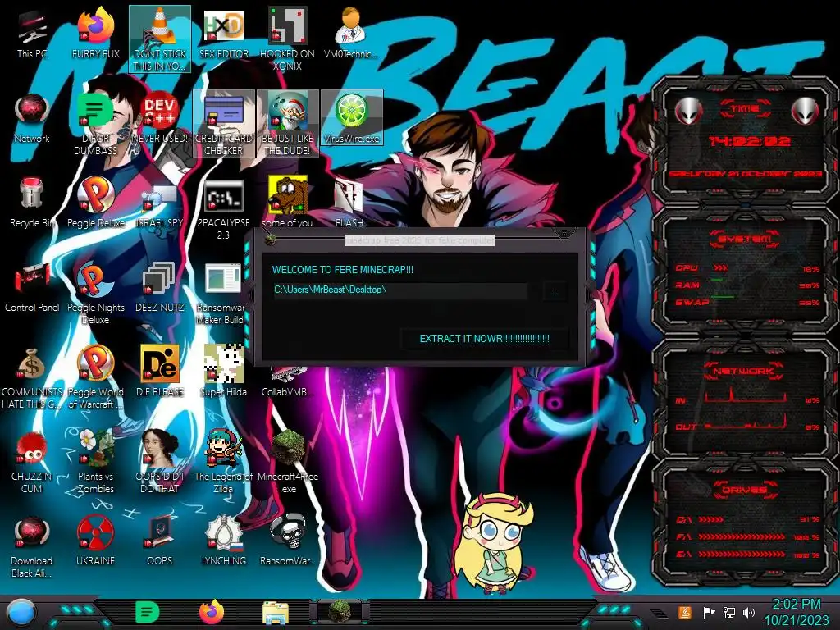
Task: Launch Peggle Nights Deluxe shortcut
Action: pos(95,293)
